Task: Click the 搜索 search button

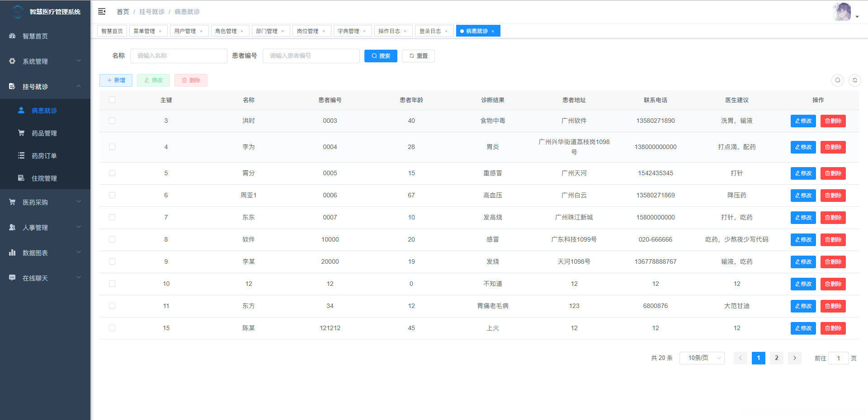Action: [380, 56]
